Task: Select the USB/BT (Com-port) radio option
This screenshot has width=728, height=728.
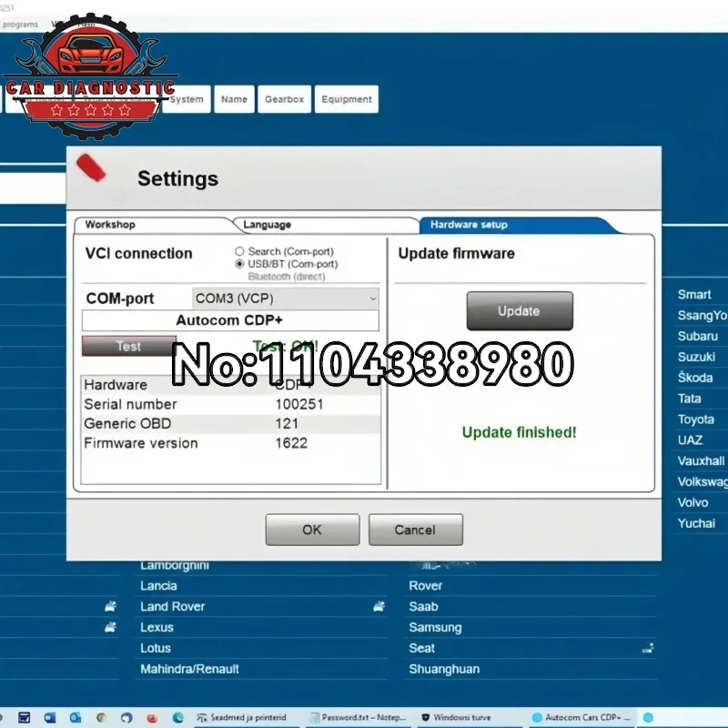Action: pyautogui.click(x=239, y=264)
